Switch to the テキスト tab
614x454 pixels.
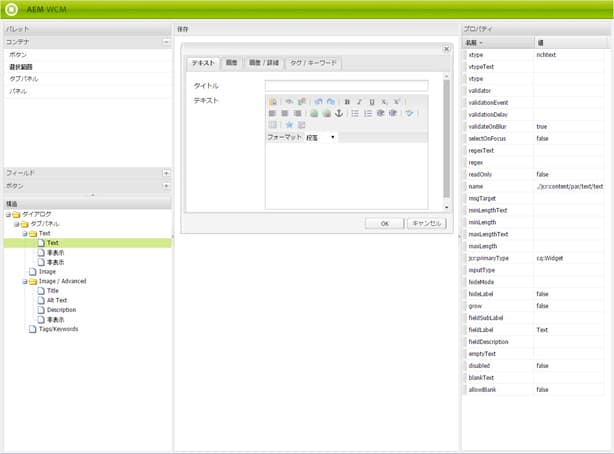click(203, 63)
